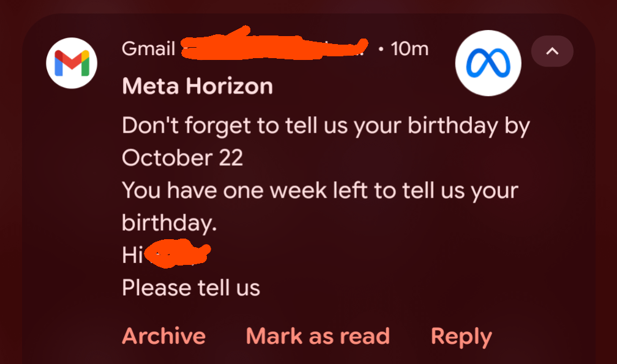Open the Meta Horizon sender title
617x364 pixels.
(197, 86)
